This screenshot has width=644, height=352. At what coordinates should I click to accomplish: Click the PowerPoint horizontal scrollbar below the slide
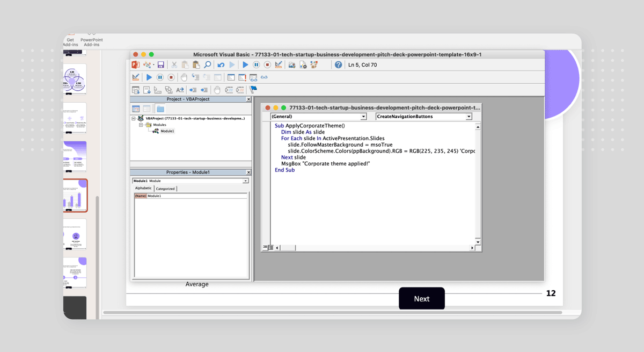pos(333,312)
